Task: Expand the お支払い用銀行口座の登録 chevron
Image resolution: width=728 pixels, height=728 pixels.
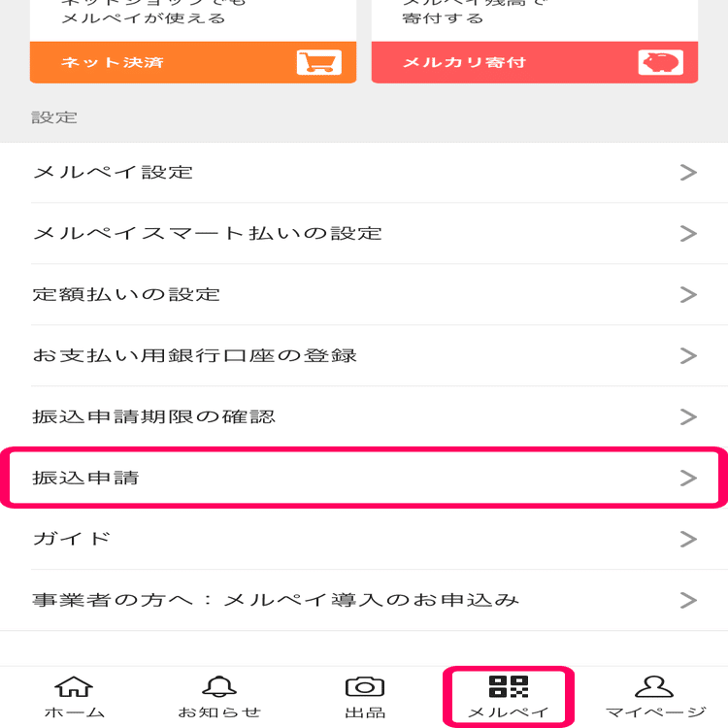Action: tap(688, 355)
